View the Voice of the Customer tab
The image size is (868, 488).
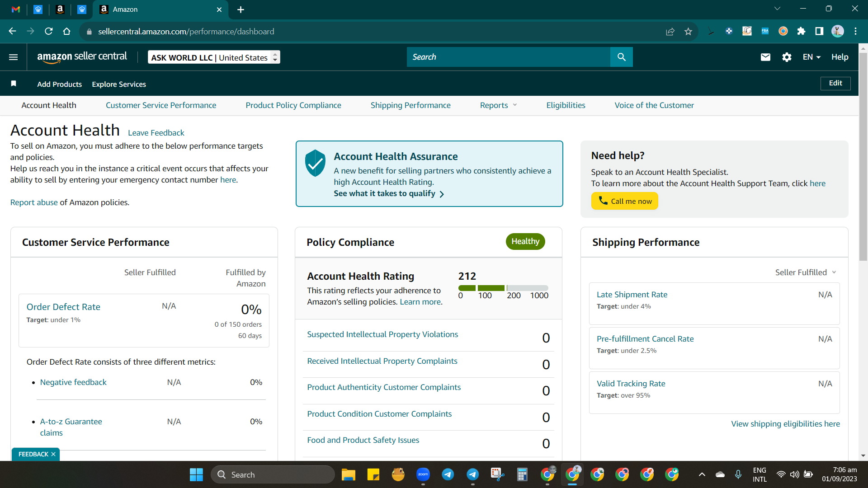click(x=654, y=105)
